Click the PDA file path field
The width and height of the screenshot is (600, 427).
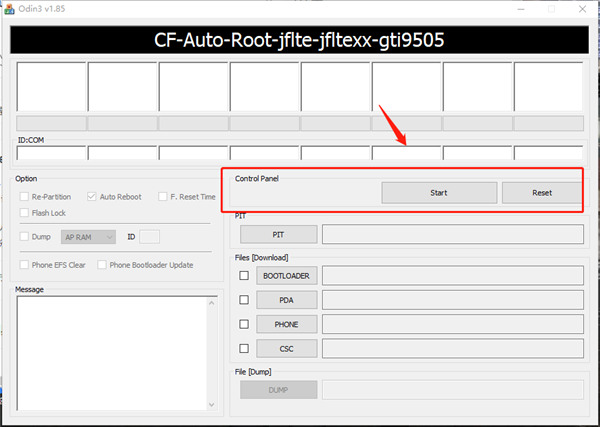tap(453, 300)
